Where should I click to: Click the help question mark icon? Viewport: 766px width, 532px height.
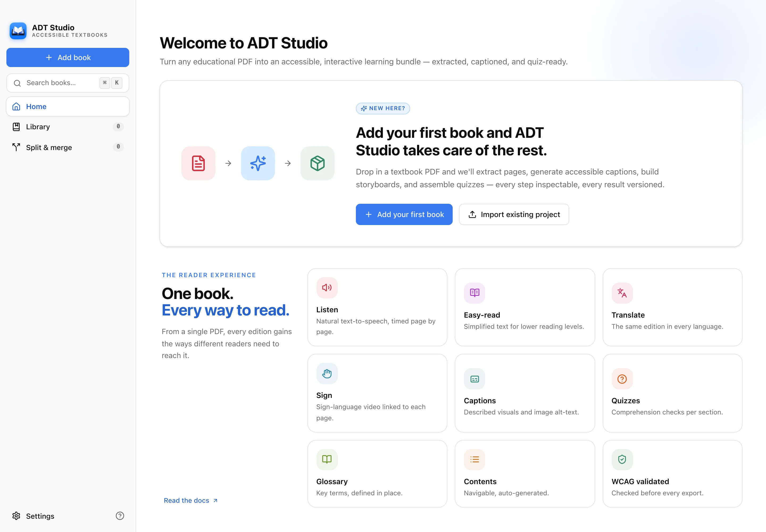point(120,516)
